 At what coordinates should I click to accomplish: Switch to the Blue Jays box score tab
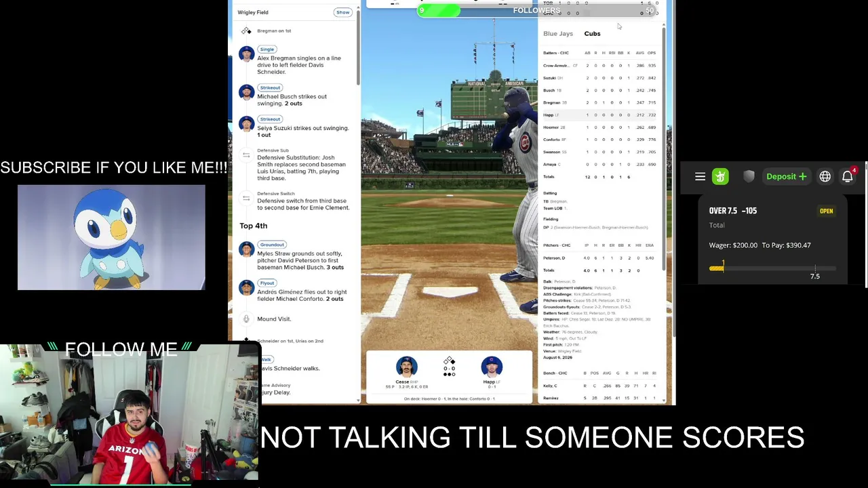558,33
